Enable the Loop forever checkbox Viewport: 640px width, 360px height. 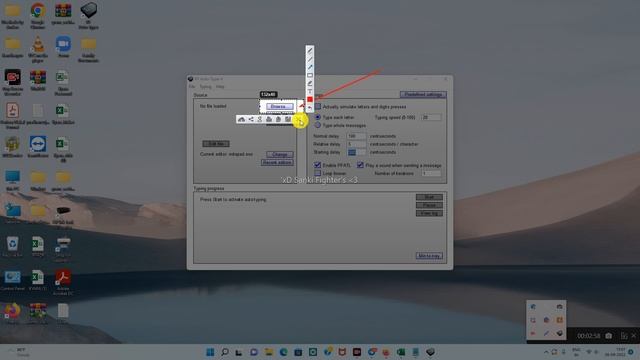tap(318, 173)
